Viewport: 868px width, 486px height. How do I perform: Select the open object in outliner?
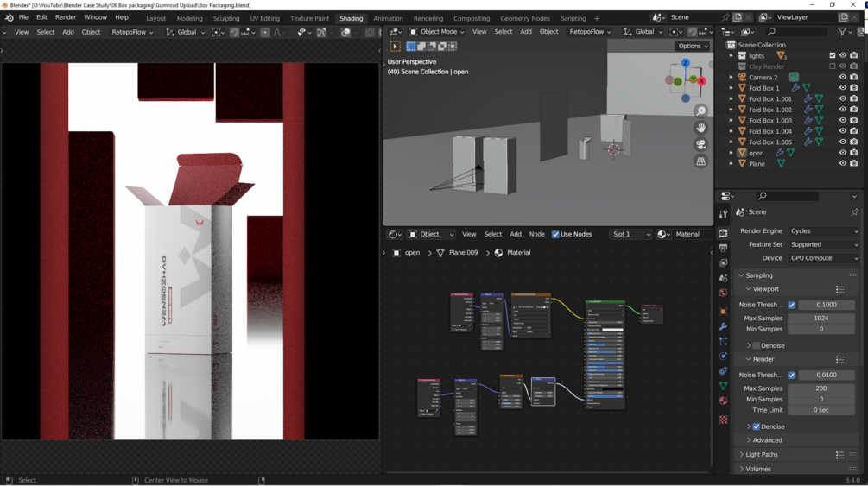[756, 154]
